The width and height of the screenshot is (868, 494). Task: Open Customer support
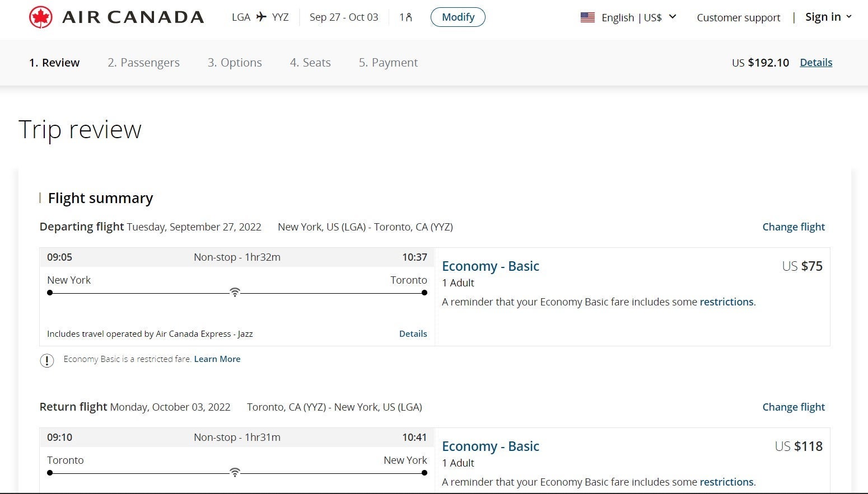pos(738,17)
